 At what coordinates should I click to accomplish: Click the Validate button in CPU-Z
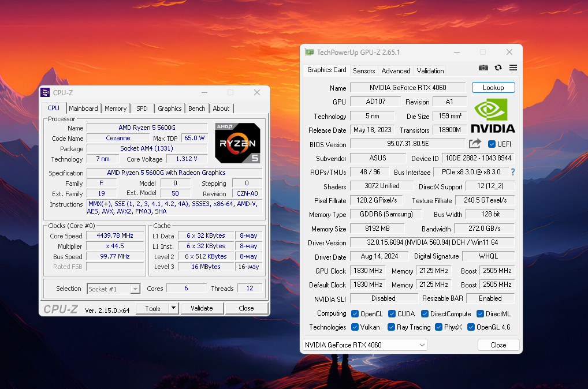[x=202, y=308]
